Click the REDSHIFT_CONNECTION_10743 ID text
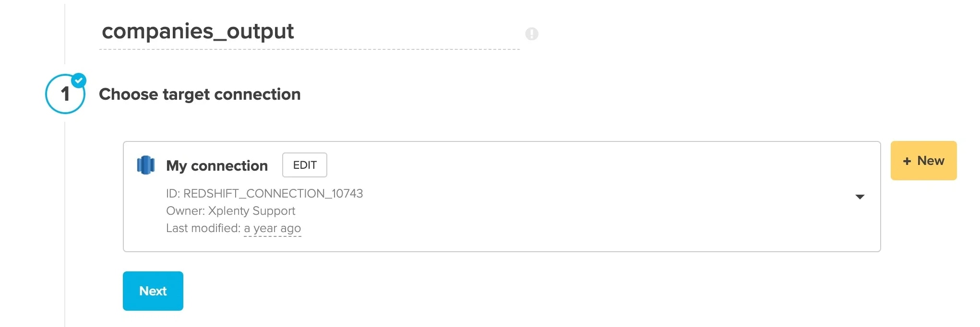The image size is (980, 327). (x=265, y=194)
